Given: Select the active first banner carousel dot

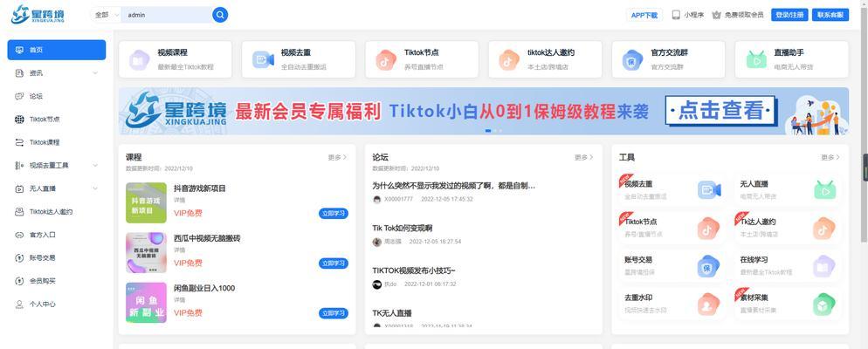Looking at the screenshot, I should [x=488, y=131].
